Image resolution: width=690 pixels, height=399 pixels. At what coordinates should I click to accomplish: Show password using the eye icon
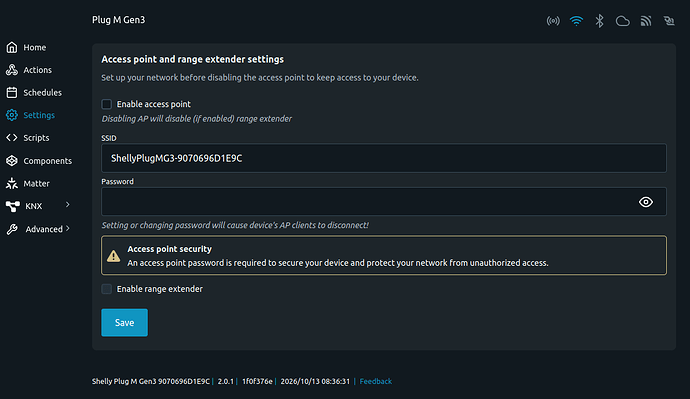[x=646, y=202]
